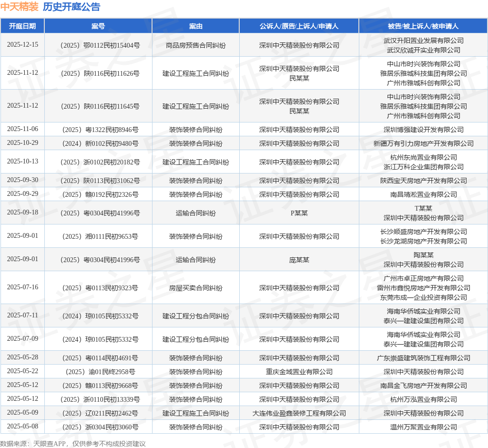Click plaintiff 重庆金域置业有限公司

(x=299, y=372)
